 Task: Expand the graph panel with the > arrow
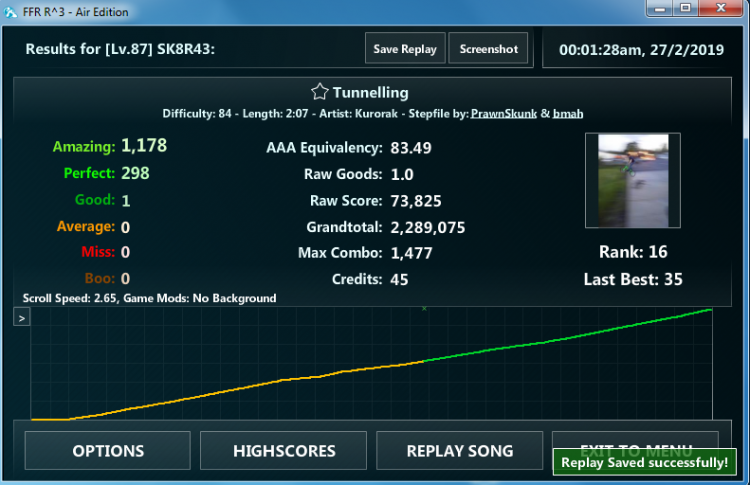[22, 317]
